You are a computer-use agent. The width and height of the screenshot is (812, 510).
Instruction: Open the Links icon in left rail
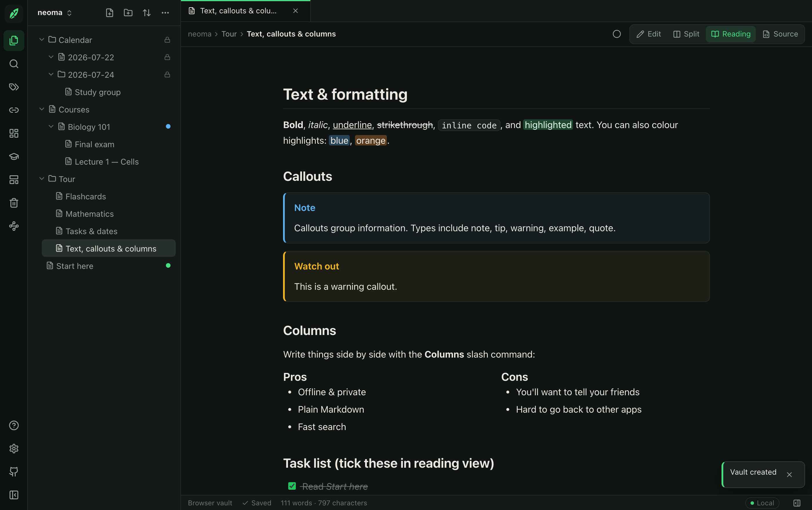point(14,110)
